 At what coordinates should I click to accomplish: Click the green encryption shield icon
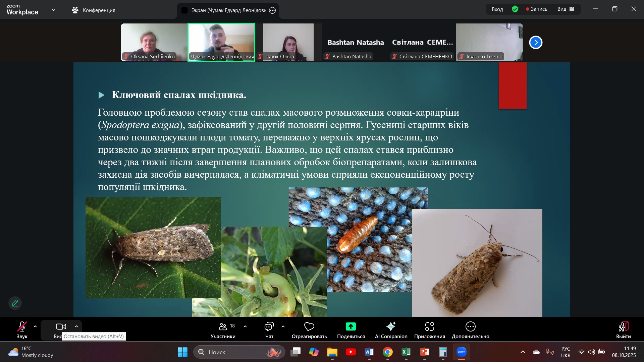point(515,9)
